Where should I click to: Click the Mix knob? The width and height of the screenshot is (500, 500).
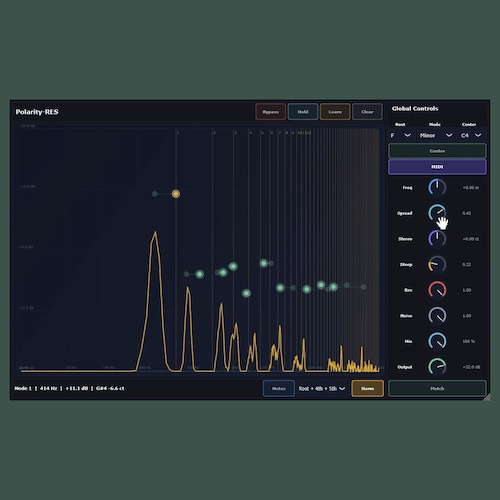(x=437, y=341)
